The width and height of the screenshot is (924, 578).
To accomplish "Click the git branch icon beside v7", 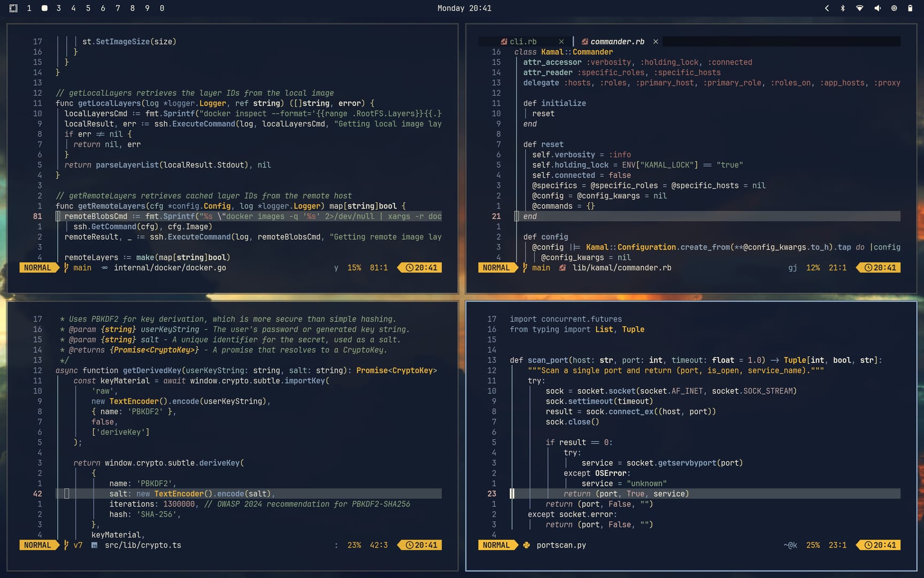I will tap(66, 545).
